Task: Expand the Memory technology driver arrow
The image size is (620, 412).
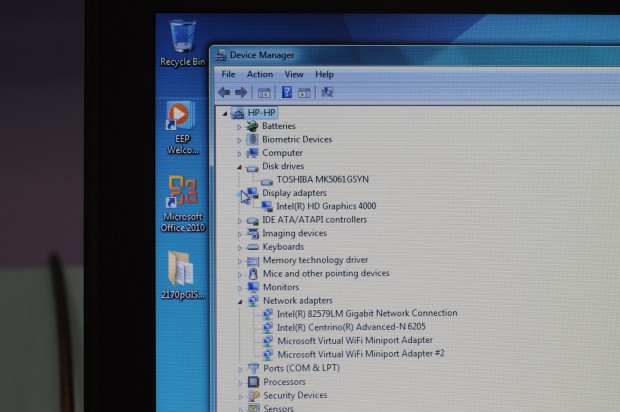Action: [x=240, y=261]
